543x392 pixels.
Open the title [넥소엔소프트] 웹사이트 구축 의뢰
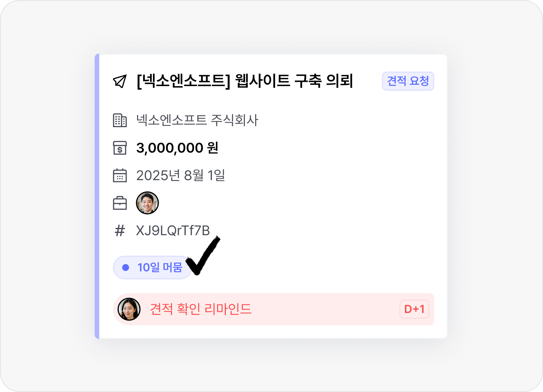(x=244, y=81)
